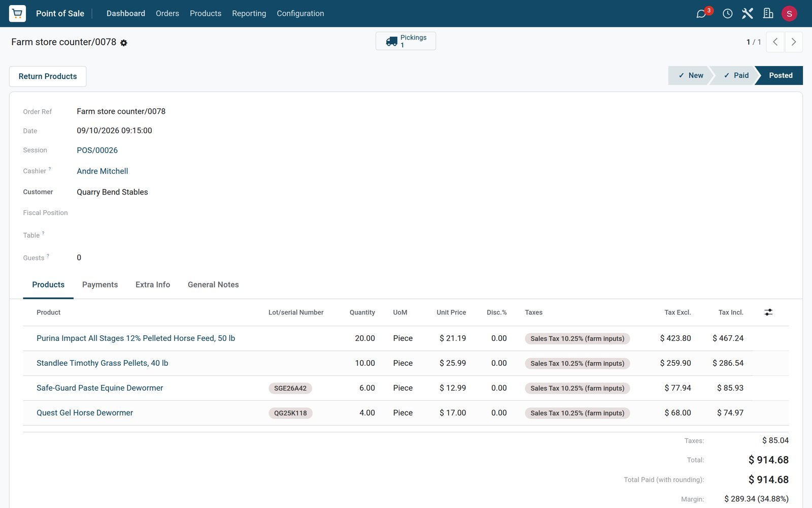Click the tax tag on Purina row

[x=578, y=339]
